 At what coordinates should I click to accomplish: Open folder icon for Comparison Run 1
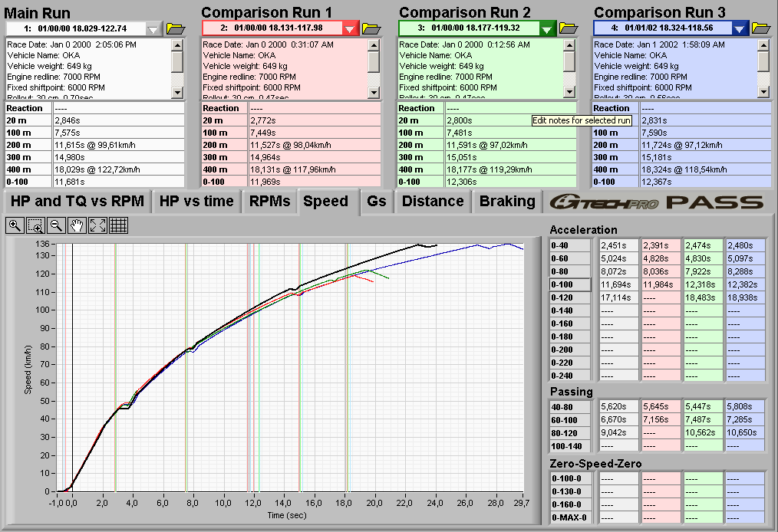[x=371, y=28]
